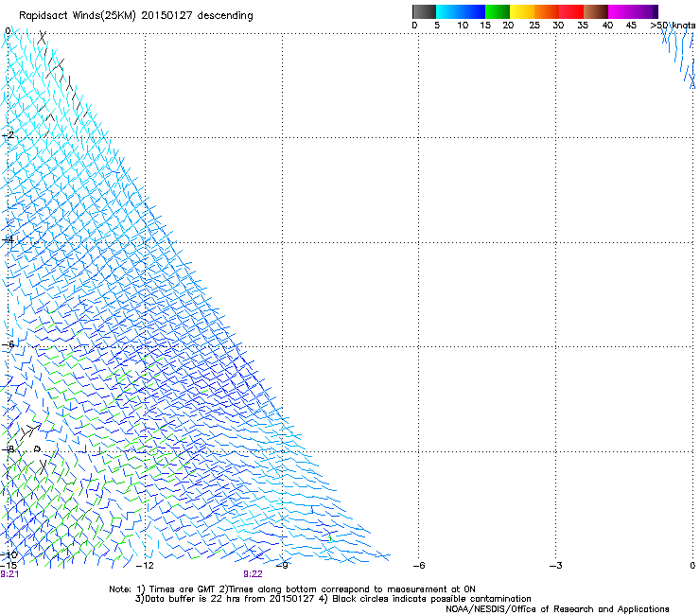Click the purple "9:22" swath time label
Viewport: 700px width, 615px height.
tap(253, 574)
